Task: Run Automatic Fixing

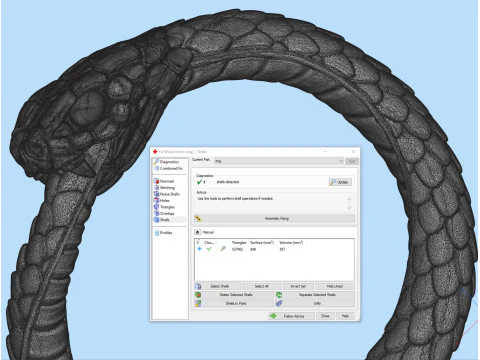Action: pyautogui.click(x=274, y=219)
